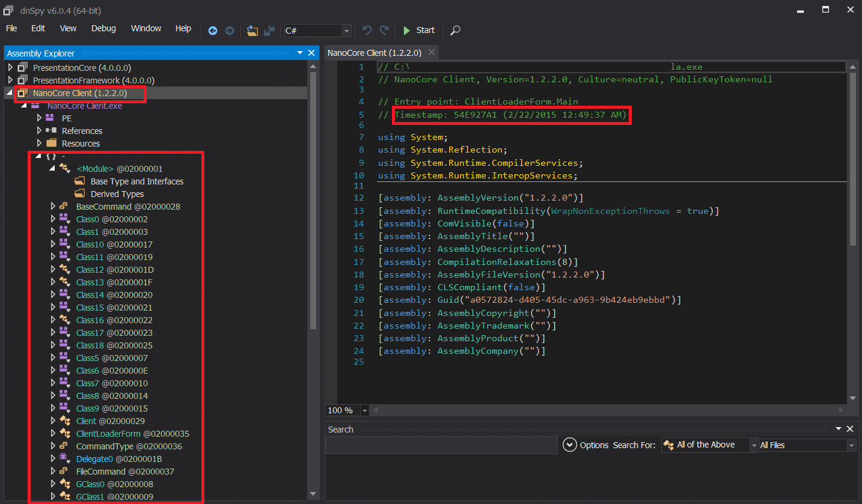This screenshot has height=504, width=862.
Task: Click the search text input field
Action: coord(441,445)
